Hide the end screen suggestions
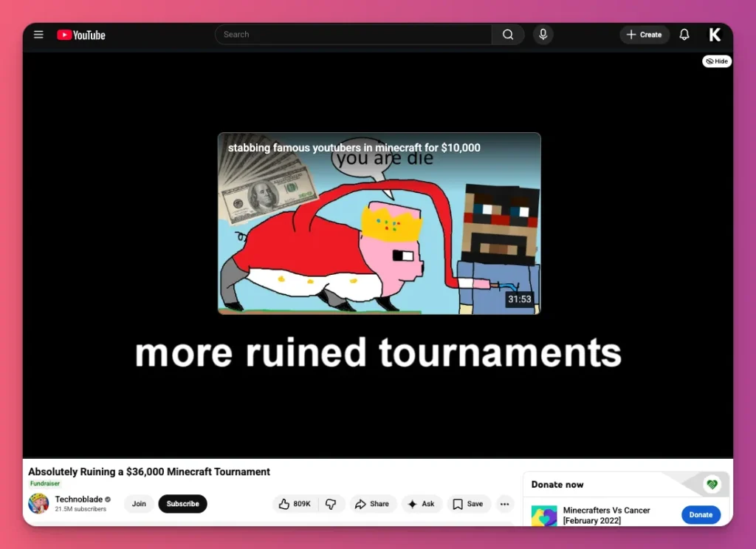 715,61
